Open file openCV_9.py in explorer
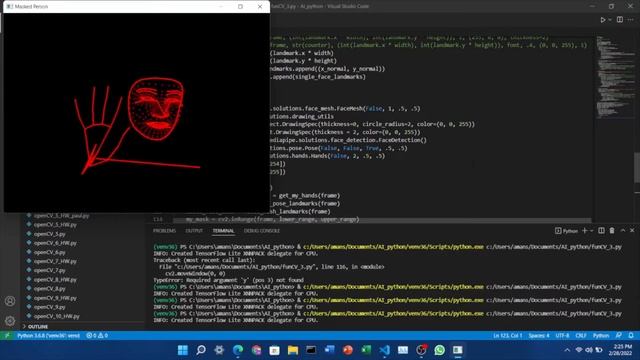Screen dimensions: 640x360 [50, 307]
